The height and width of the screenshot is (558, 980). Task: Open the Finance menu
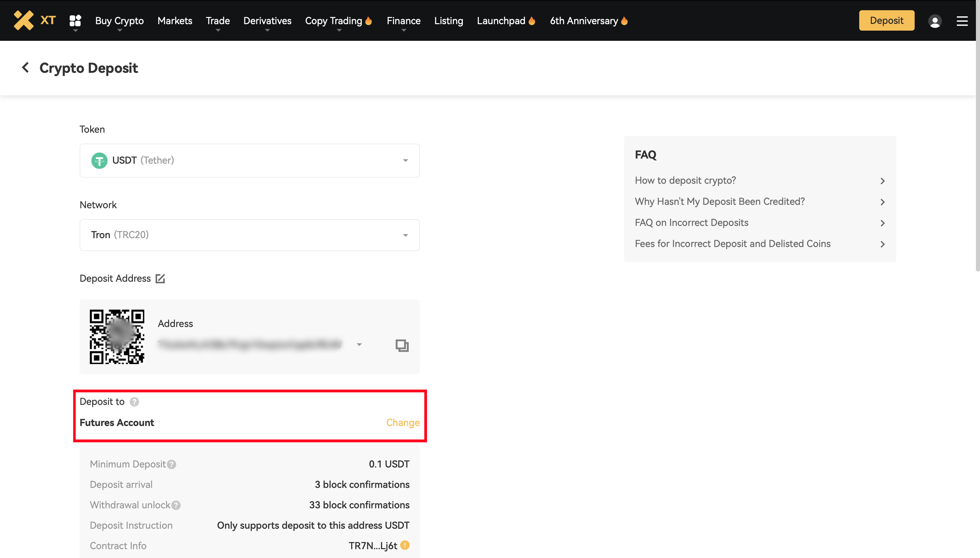point(403,21)
